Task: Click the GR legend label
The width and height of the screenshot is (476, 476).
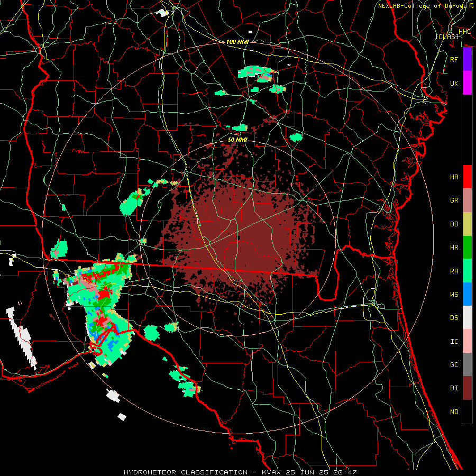Action: tap(454, 200)
